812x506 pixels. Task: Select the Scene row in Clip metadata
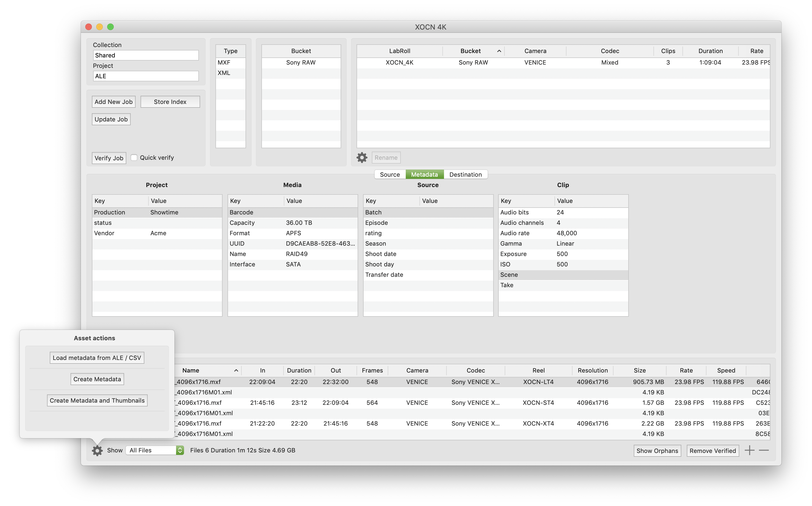(x=563, y=275)
